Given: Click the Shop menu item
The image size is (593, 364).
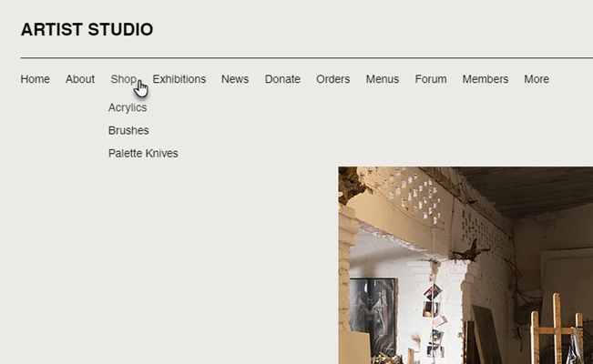Looking at the screenshot, I should [x=123, y=79].
